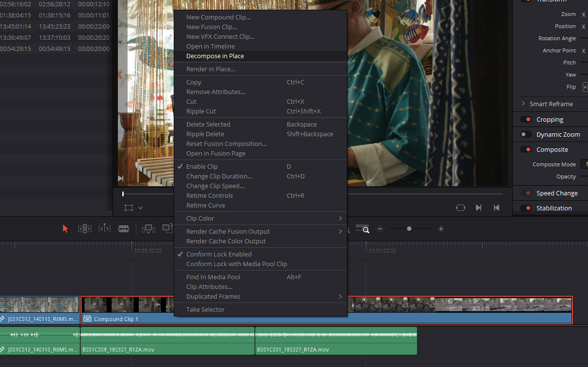Image resolution: width=588 pixels, height=367 pixels.
Task: Activate the Trim Edit Mode tool
Action: coord(85,229)
